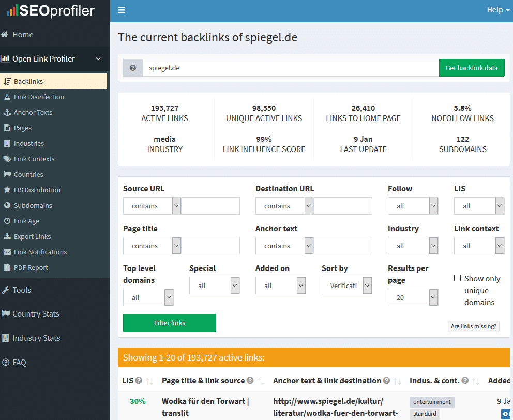Click the domain input containing spiegel.de
The height and width of the screenshot is (420, 513).
pyautogui.click(x=291, y=68)
